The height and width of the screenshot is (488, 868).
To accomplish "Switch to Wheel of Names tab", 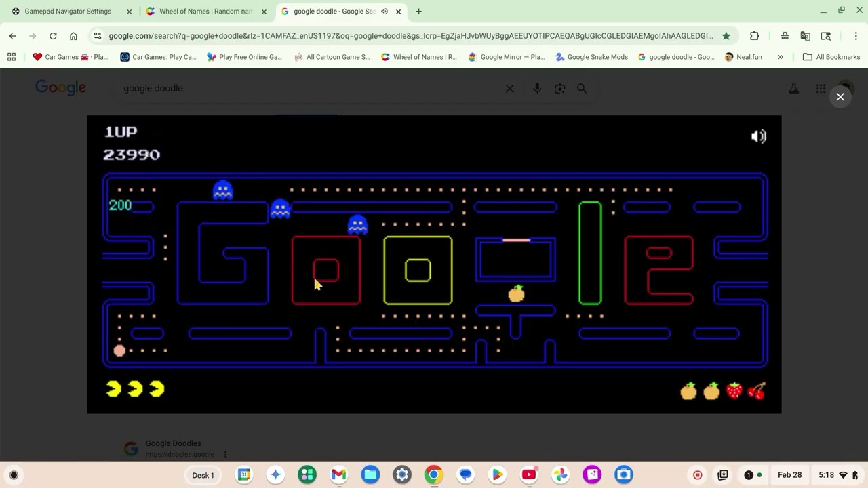I will tap(205, 12).
